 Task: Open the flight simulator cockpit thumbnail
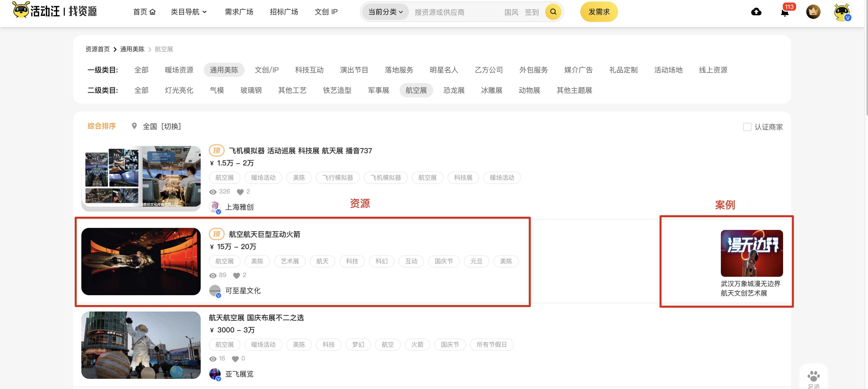tap(141, 178)
